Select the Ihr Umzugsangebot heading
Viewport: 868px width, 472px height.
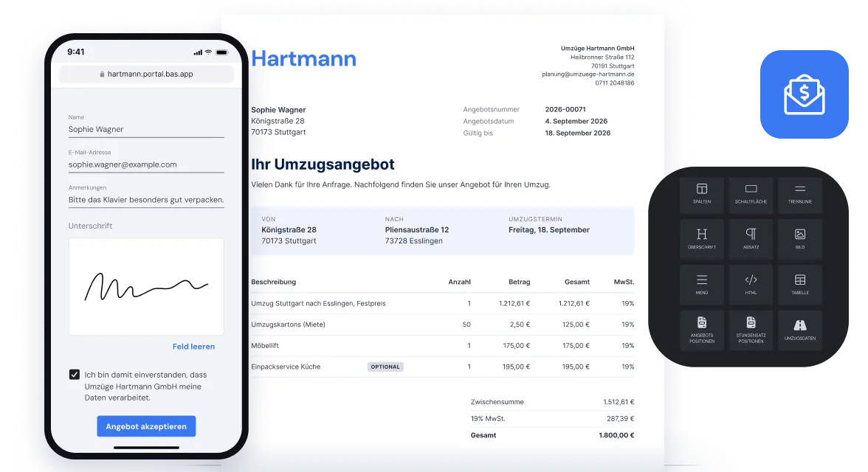(323, 164)
